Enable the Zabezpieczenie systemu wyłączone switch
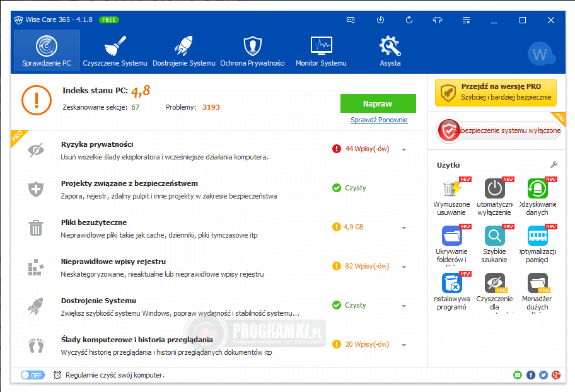Viewport: 575px width, 392px height. (x=499, y=130)
